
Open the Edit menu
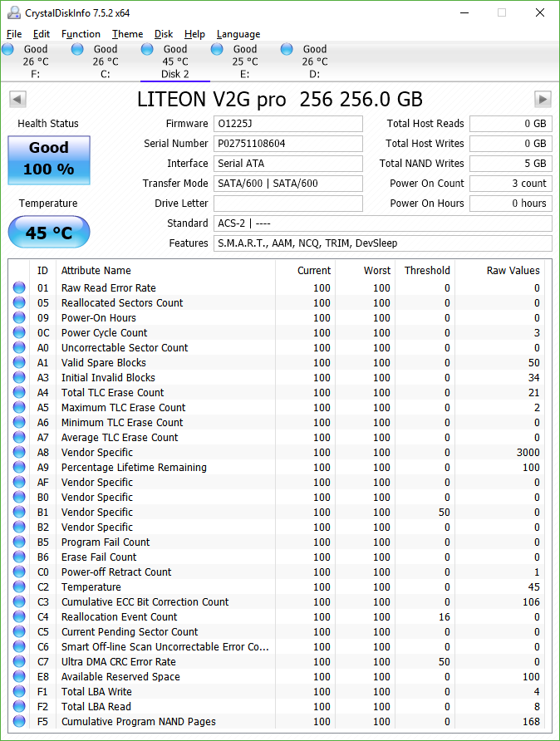click(42, 34)
